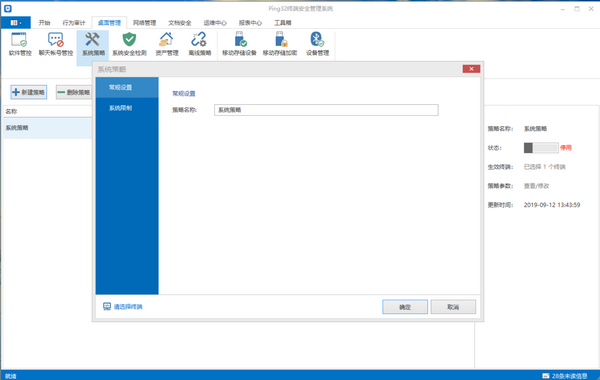Image resolution: width=600 pixels, height=380 pixels.
Task: Click the unread messages mail icon
Action: (546, 376)
